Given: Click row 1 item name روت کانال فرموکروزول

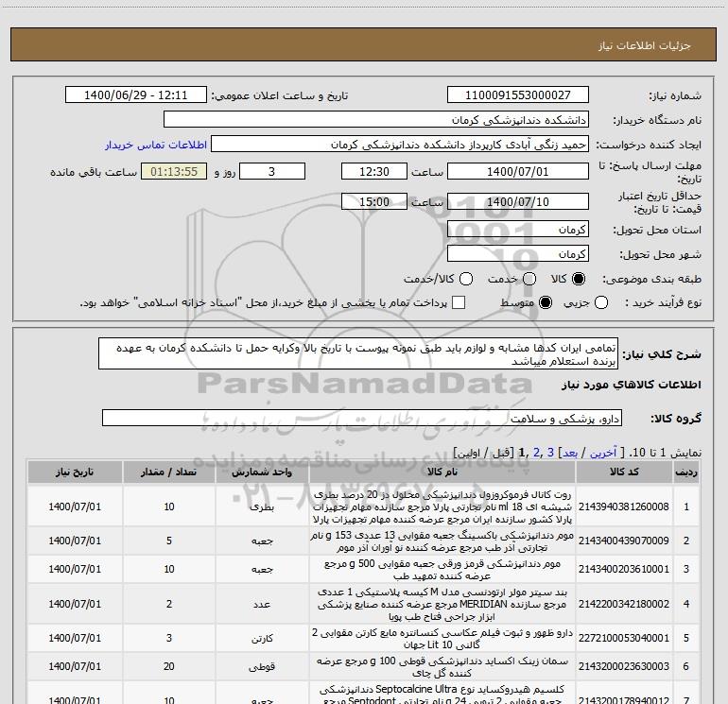Looking at the screenshot, I should [x=442, y=507].
